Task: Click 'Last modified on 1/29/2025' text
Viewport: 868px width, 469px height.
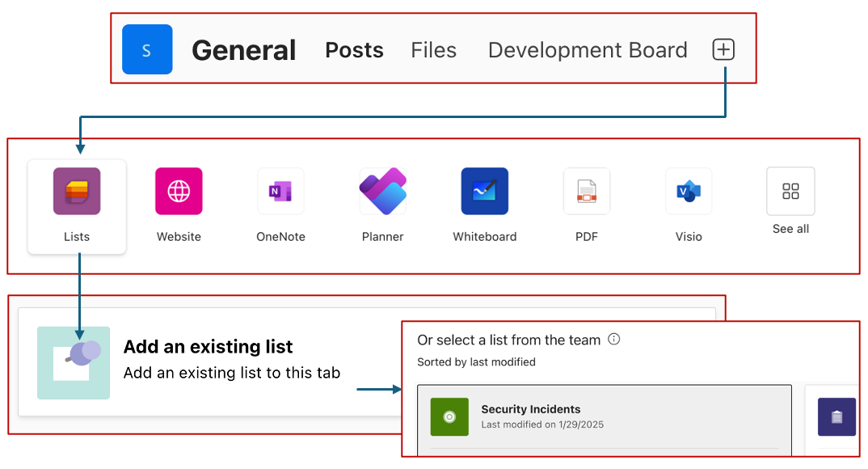Action: (x=542, y=425)
